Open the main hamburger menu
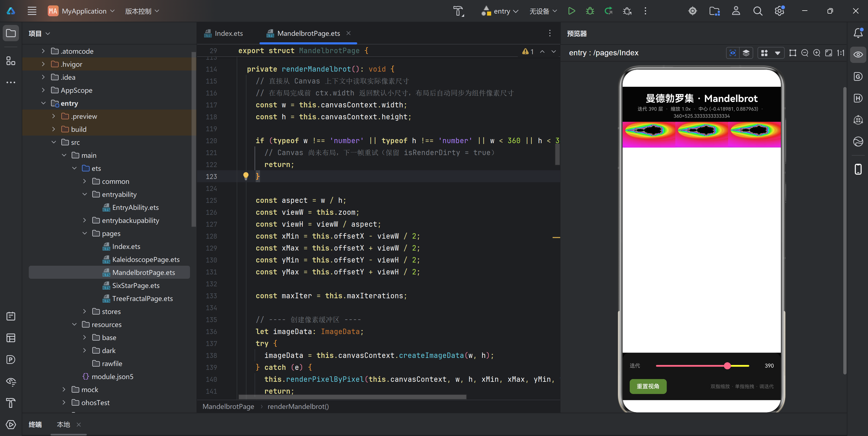Viewport: 868px width, 436px height. coord(32,11)
